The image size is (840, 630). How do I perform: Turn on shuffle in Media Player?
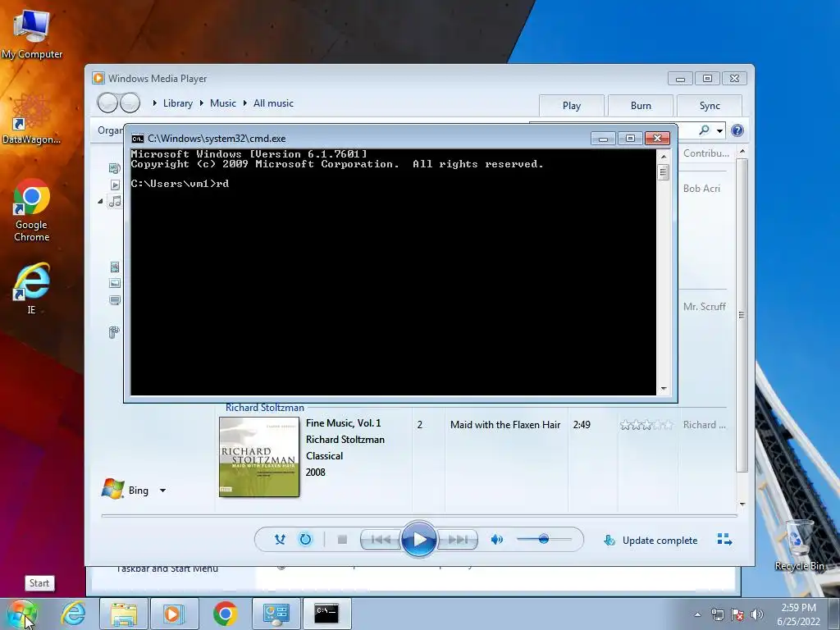[x=280, y=540]
